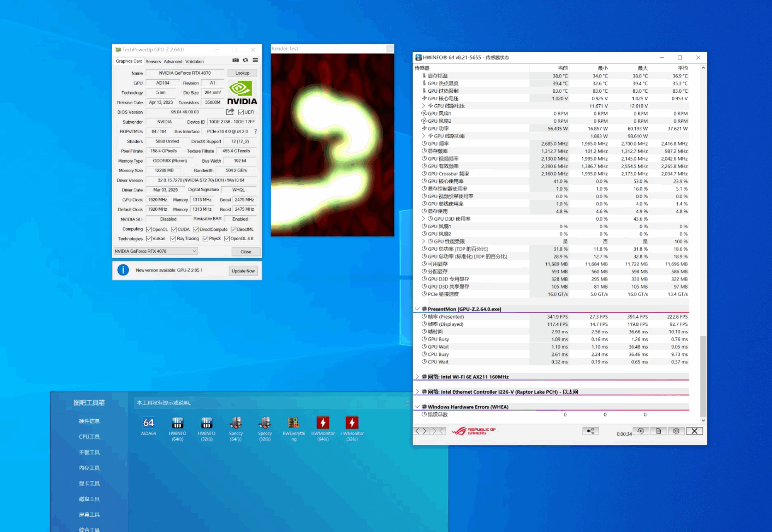
Task: Open the GPU-Z hamburger menu
Action: point(255,60)
